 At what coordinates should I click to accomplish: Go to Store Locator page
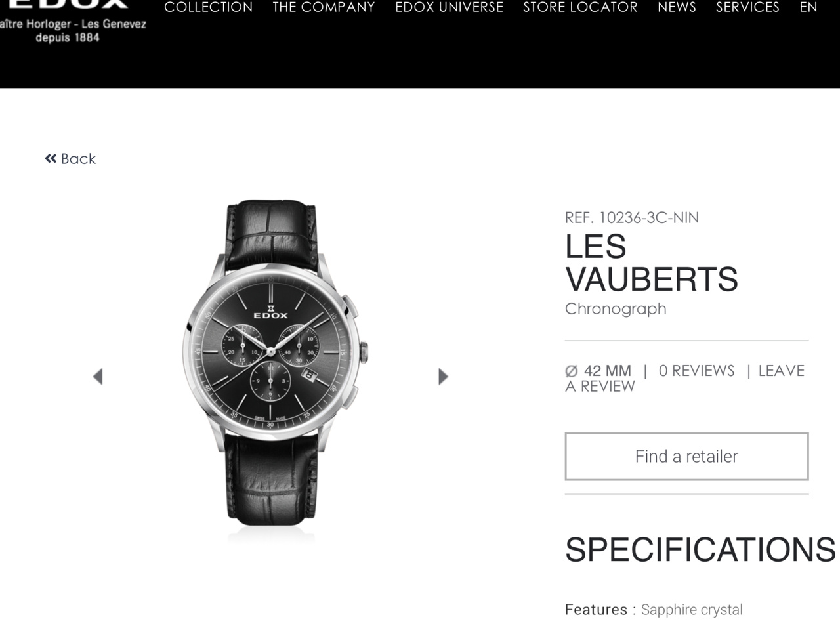point(580,7)
